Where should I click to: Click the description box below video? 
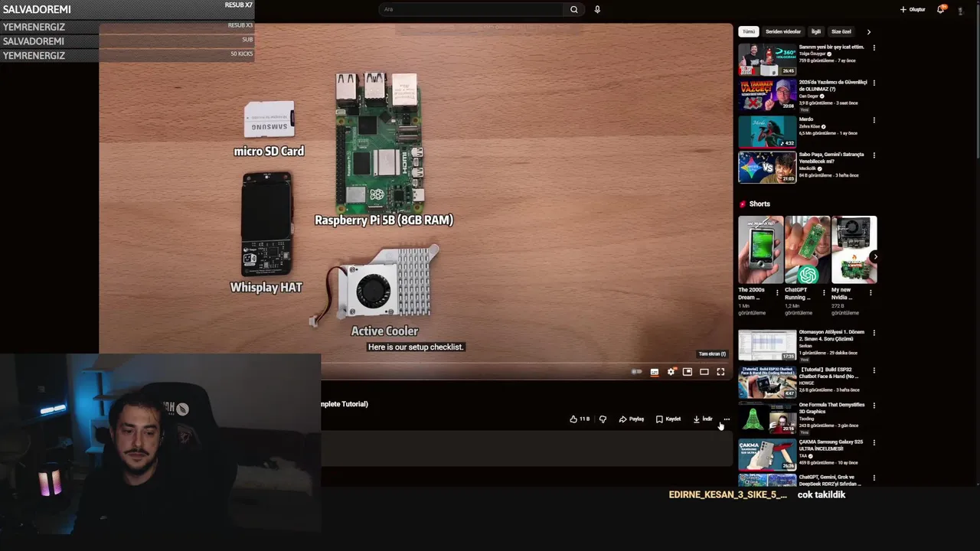527,448
